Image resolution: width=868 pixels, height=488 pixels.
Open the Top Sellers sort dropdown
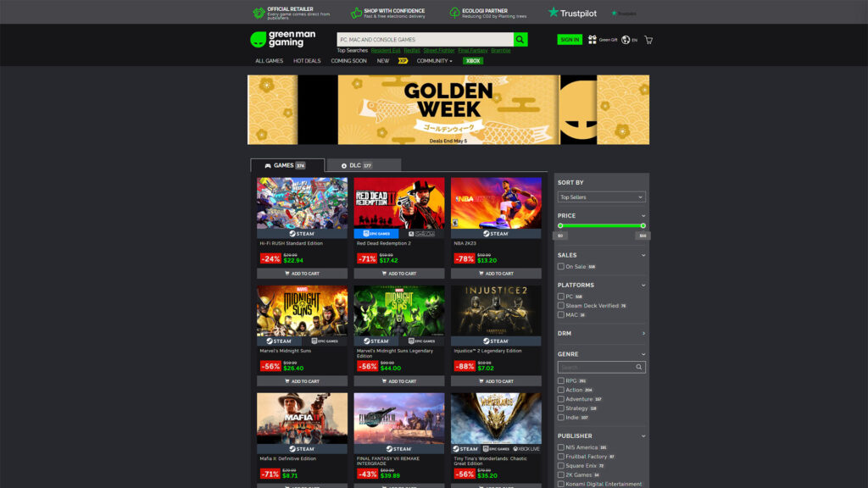tap(601, 196)
